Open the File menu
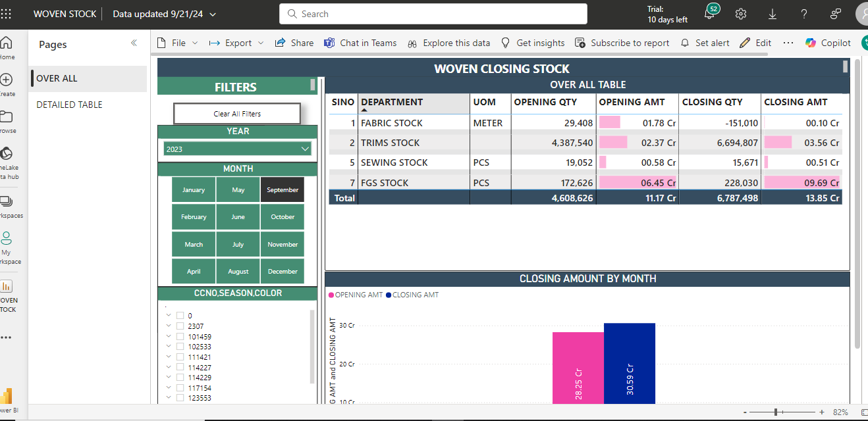The height and width of the screenshot is (421, 868). [x=178, y=43]
